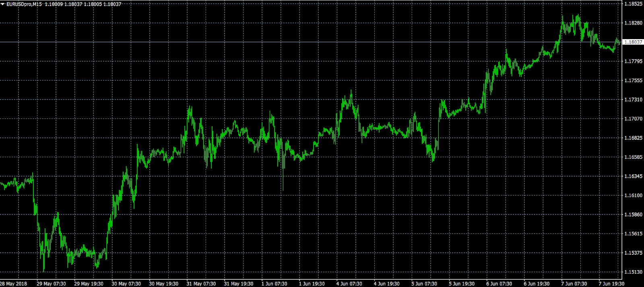
Task: Click the 1.17555 price scale label
Action: 633,81
